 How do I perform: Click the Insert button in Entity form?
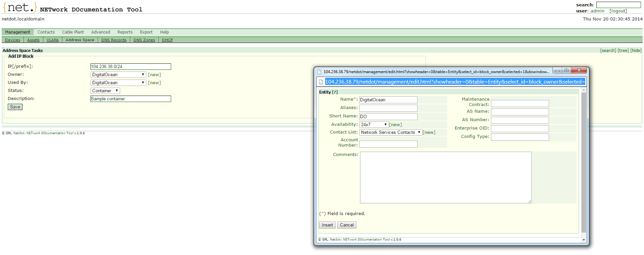pyautogui.click(x=327, y=225)
